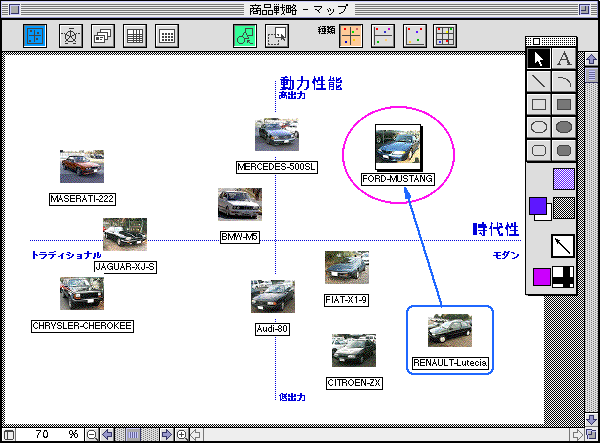
Task: Click the zoom in magnifier icon
Action: (182, 435)
